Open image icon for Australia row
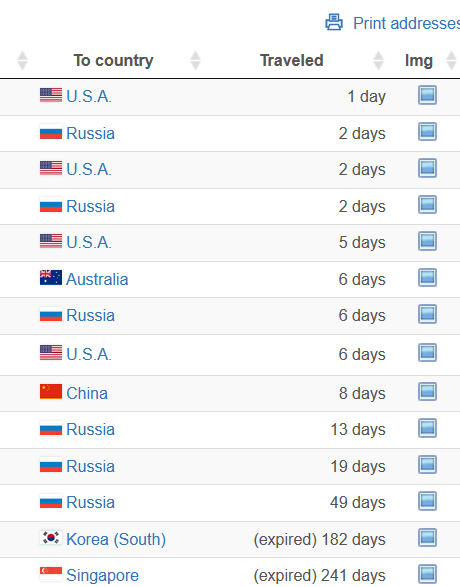Screen dimensions: 460x587 pos(427,277)
